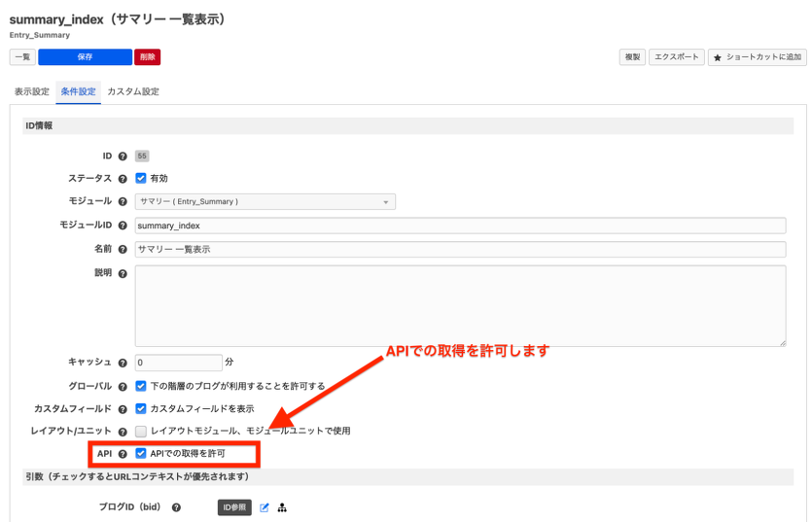Click the help icon next to ブログID (bid)

(177, 508)
